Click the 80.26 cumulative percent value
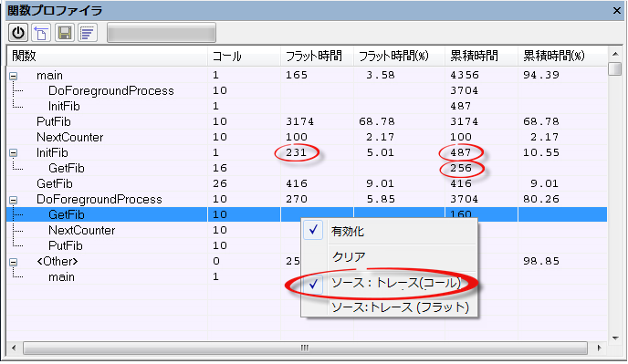Screen dimensions: 628x364 (541, 200)
